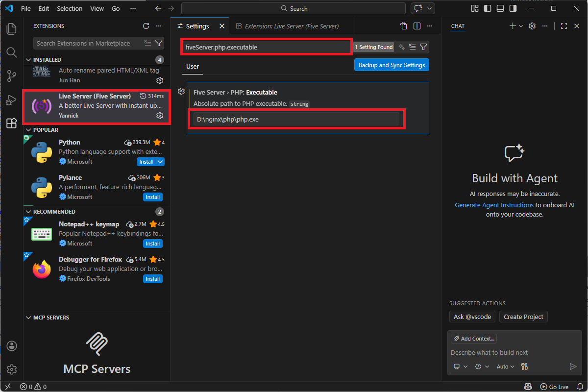Open the Explorer view in activity bar
This screenshot has height=392, width=588.
coord(12,28)
